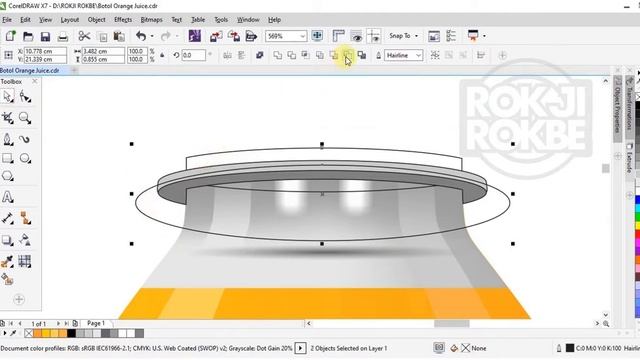Viewport: 640px width, 360px height.
Task: Expand application launcher dropdown arrow
Action: click(484, 36)
